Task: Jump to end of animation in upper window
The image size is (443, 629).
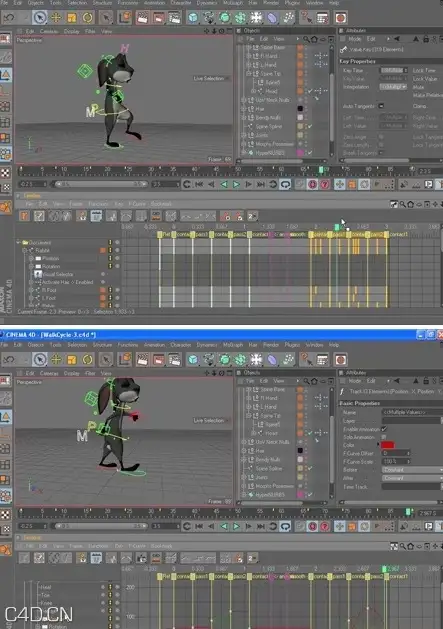Action: [x=261, y=184]
